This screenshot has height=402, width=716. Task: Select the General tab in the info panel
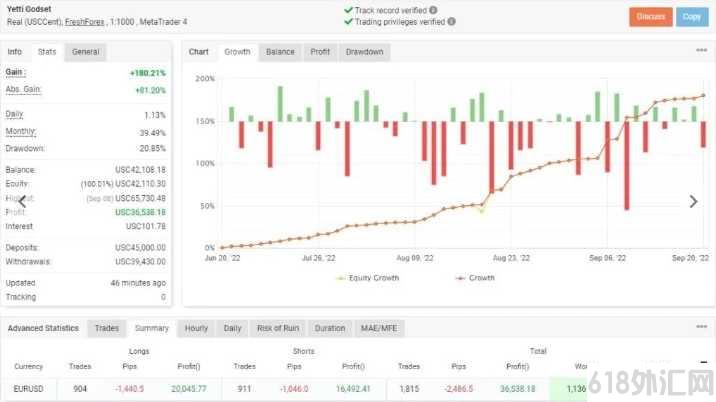(x=85, y=52)
